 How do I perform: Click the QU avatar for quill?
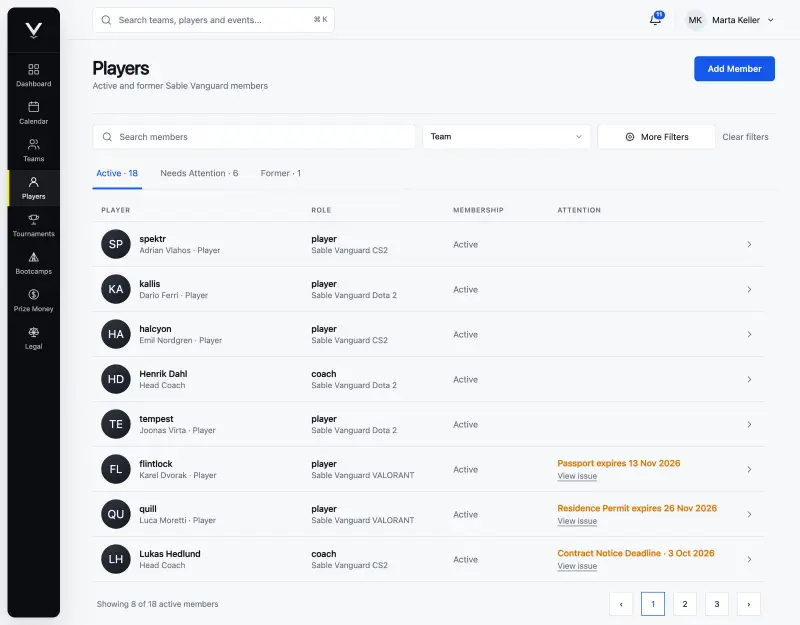(116, 514)
